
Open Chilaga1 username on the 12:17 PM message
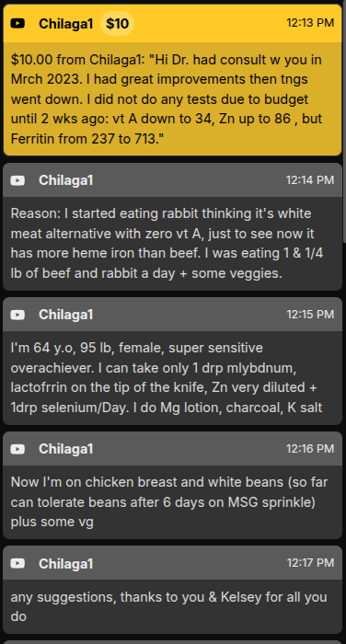65,563
